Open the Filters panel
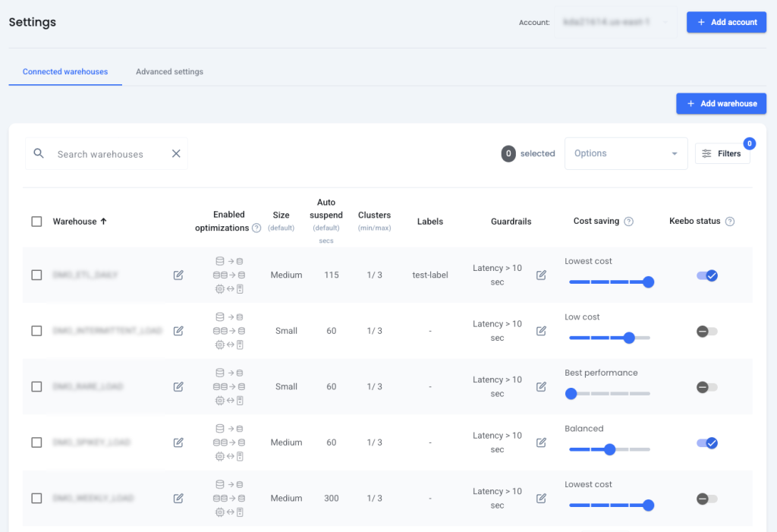The width and height of the screenshot is (777, 532). 722,153
